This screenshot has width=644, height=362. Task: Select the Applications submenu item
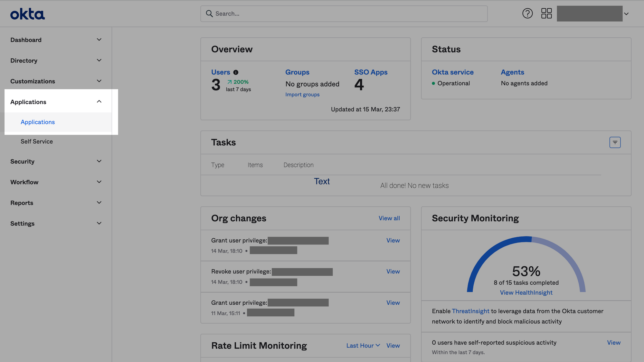tap(38, 122)
